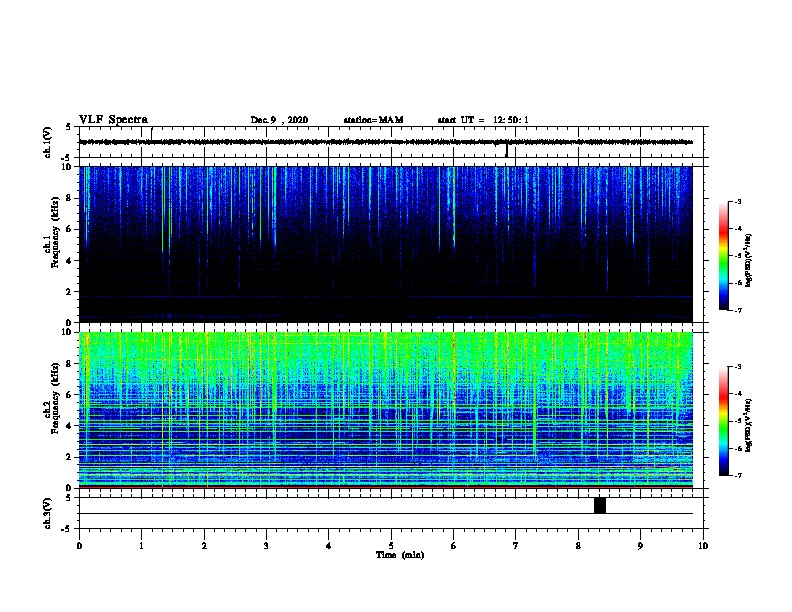Click the "Time (min)" axis label
Image resolution: width=792 pixels, height=612 pixels.
pos(400,555)
